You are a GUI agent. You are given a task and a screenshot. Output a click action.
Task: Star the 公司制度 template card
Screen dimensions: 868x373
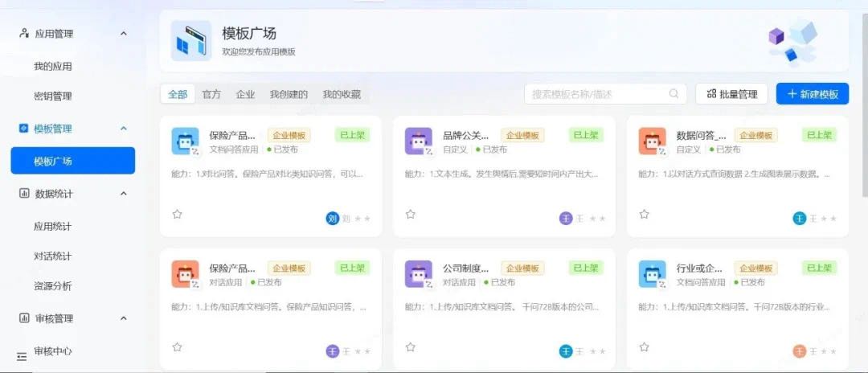pos(411,347)
